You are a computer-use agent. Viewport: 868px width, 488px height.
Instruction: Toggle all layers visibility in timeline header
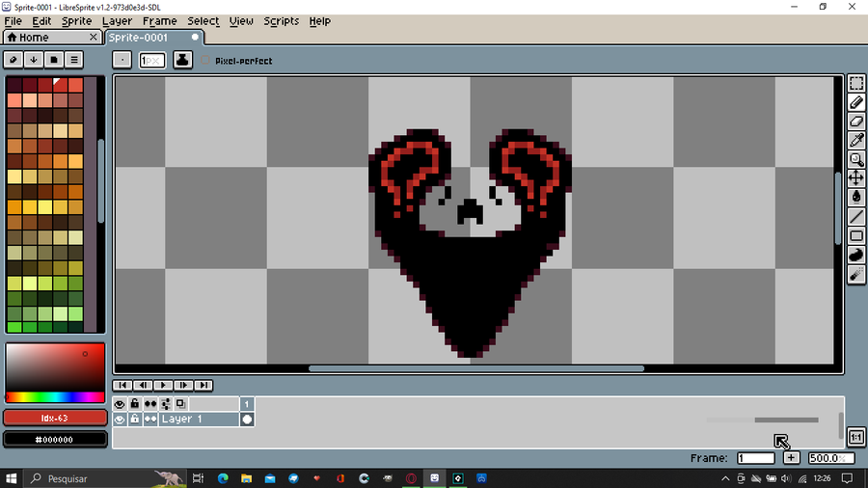(120, 404)
